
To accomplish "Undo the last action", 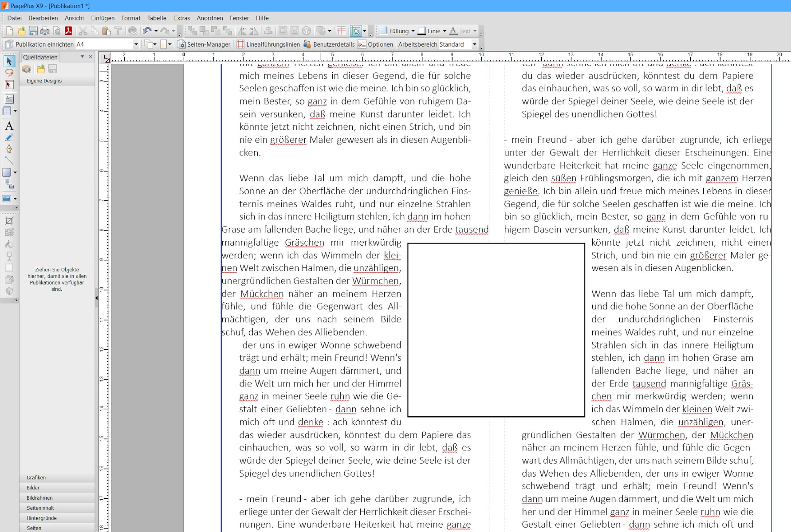I will (147, 31).
